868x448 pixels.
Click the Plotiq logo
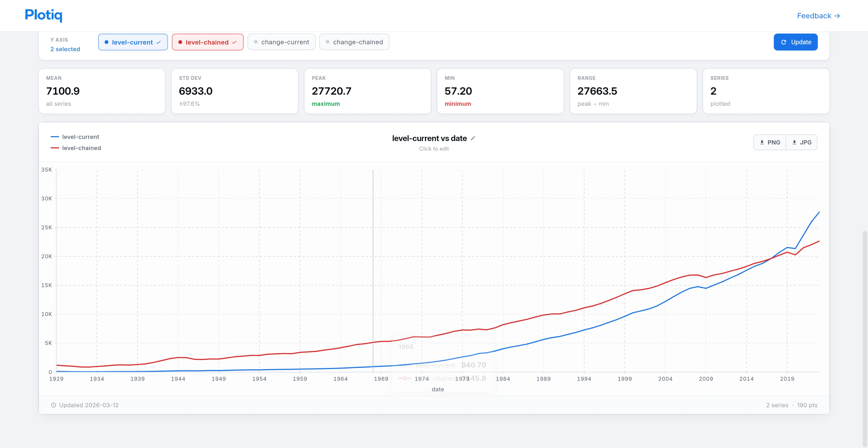point(43,15)
